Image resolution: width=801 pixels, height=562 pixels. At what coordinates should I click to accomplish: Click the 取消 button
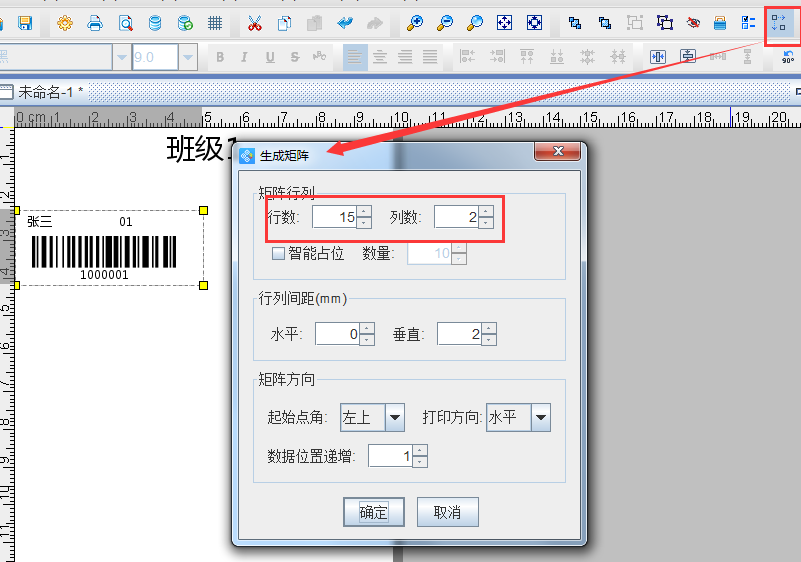[x=448, y=512]
